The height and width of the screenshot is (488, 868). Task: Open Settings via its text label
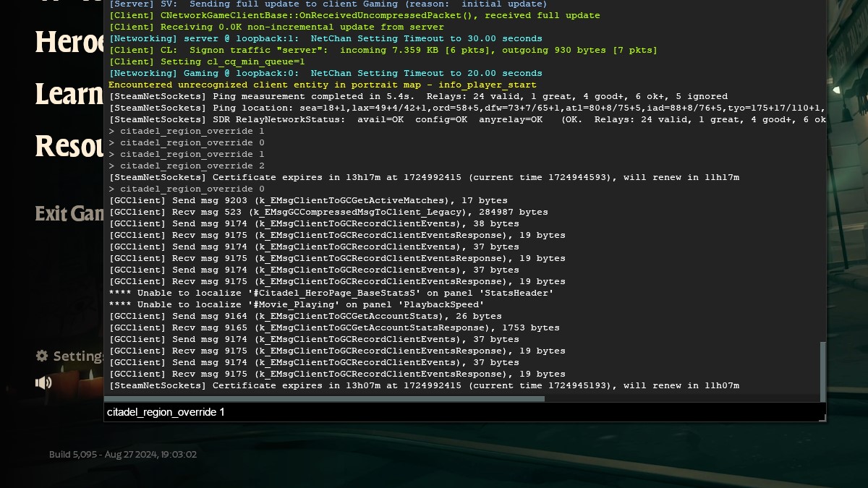point(78,356)
